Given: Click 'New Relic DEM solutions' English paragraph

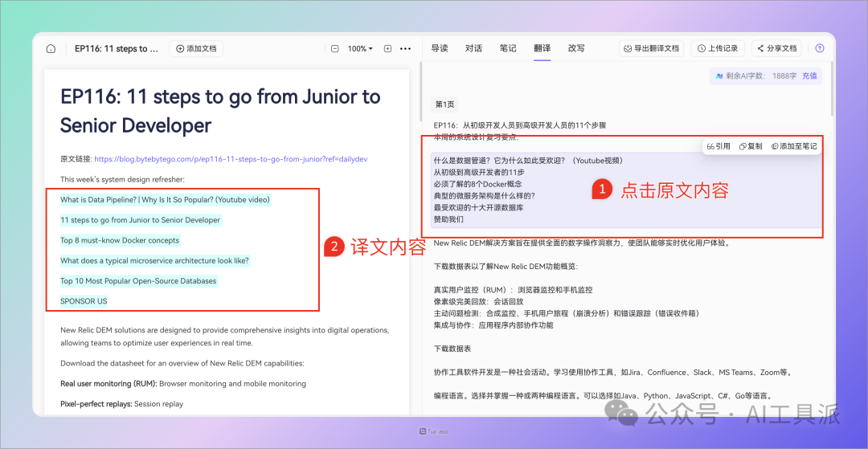Looking at the screenshot, I should click(225, 337).
